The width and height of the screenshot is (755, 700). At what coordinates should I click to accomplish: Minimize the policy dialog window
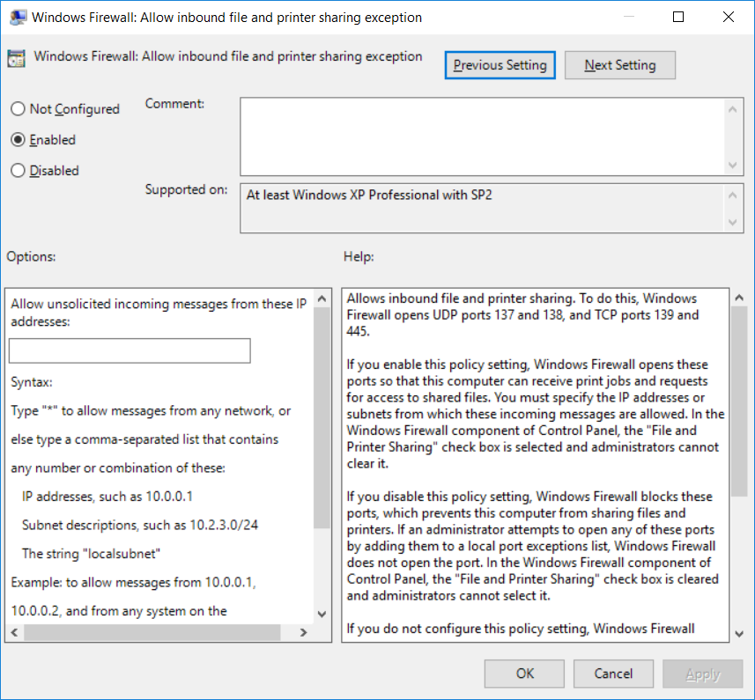coord(628,17)
